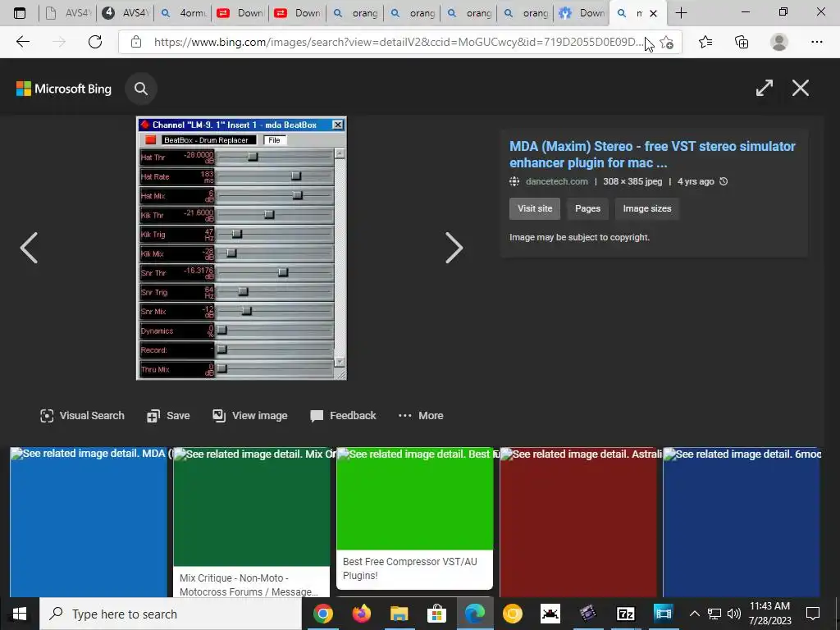The height and width of the screenshot is (630, 840).
Task: Open the taskbar clock and date
Action: tap(769, 614)
